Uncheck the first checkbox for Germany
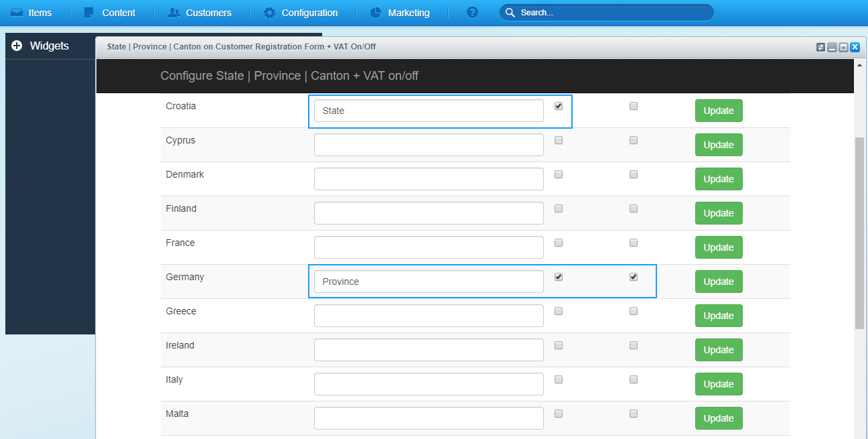This screenshot has width=868, height=439. 559,277
